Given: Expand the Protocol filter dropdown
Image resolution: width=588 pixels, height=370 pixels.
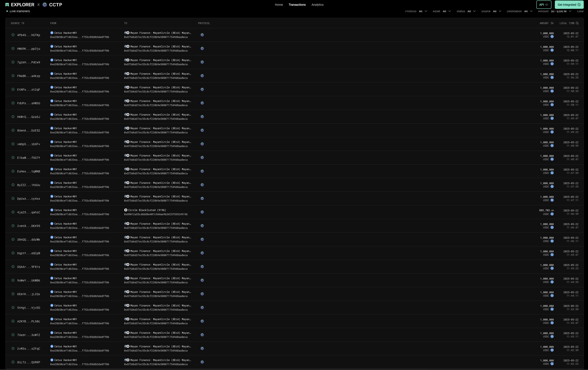Looking at the screenshot, I should coord(423,11).
